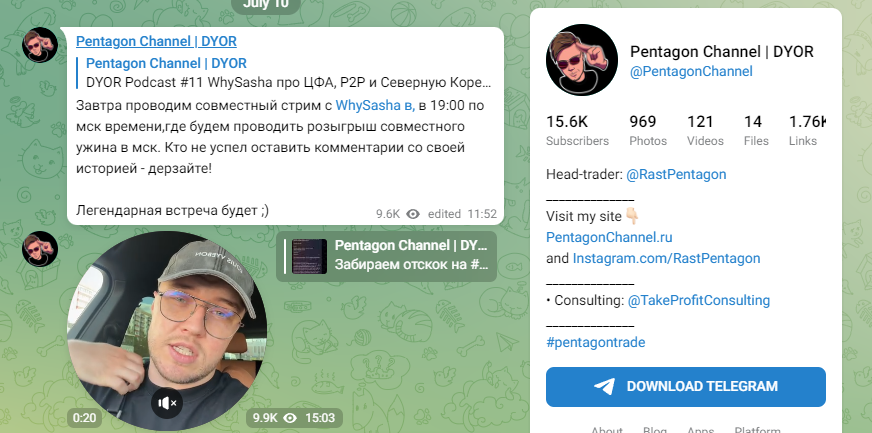The width and height of the screenshot is (872, 433).
Task: Click the DYOR Podcast #11 quoted text
Action: tap(289, 83)
